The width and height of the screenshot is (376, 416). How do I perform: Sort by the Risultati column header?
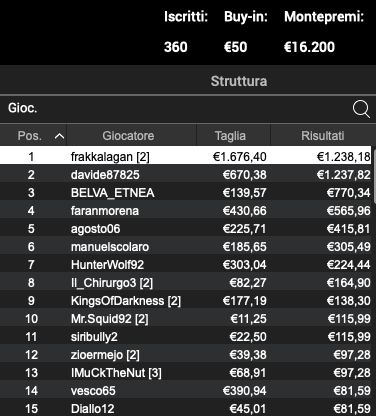tap(323, 136)
